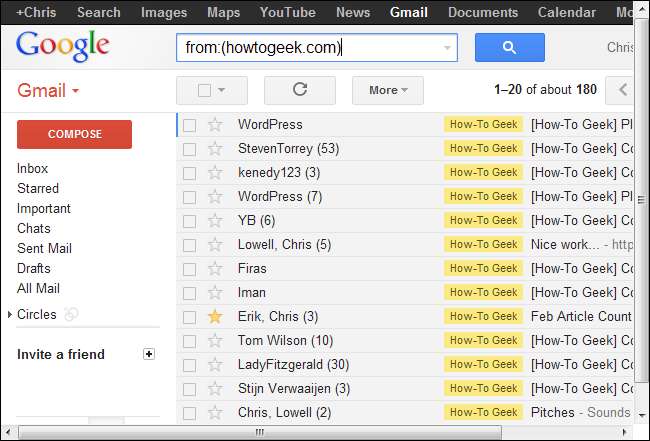Click the Google logo

coord(63,46)
